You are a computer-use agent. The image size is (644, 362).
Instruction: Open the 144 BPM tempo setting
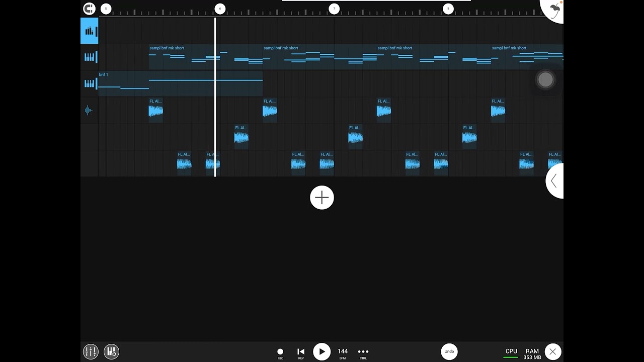[x=343, y=352]
